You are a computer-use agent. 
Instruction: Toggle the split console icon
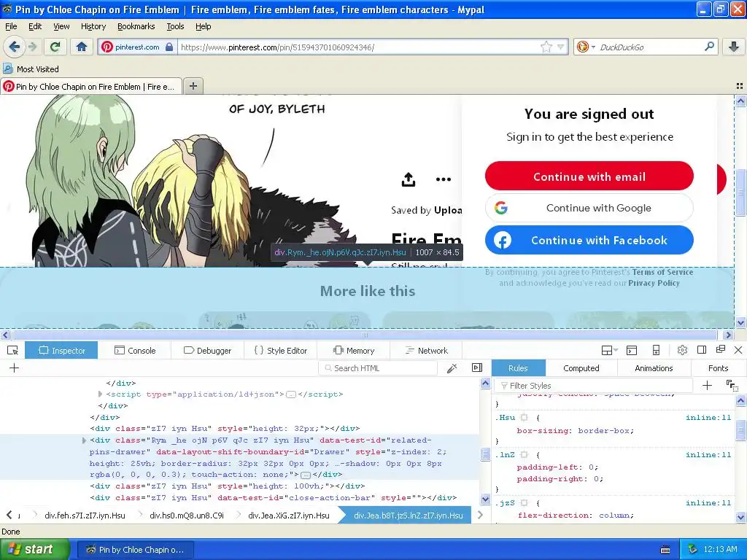click(632, 350)
